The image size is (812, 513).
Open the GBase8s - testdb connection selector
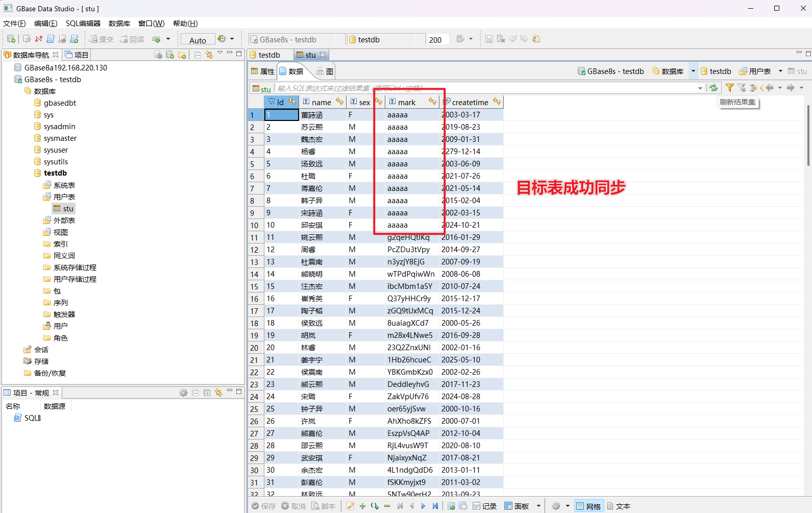296,39
